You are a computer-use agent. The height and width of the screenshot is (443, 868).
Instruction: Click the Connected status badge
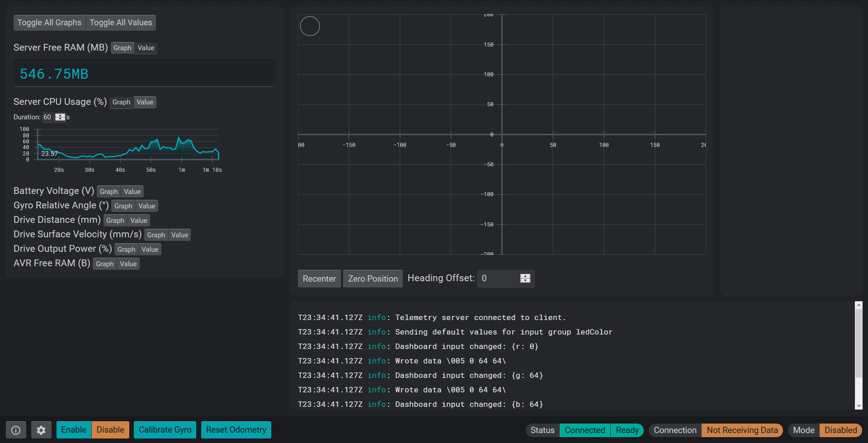coord(585,430)
